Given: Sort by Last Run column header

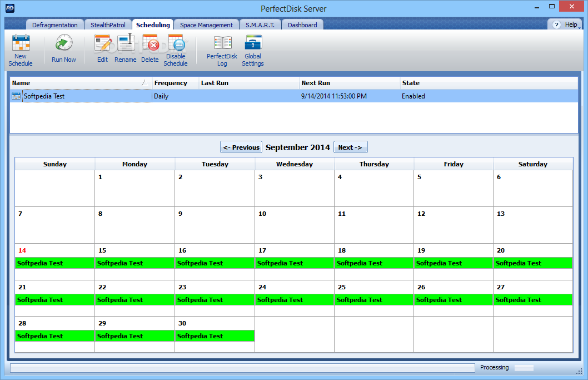Looking at the screenshot, I should pos(249,83).
